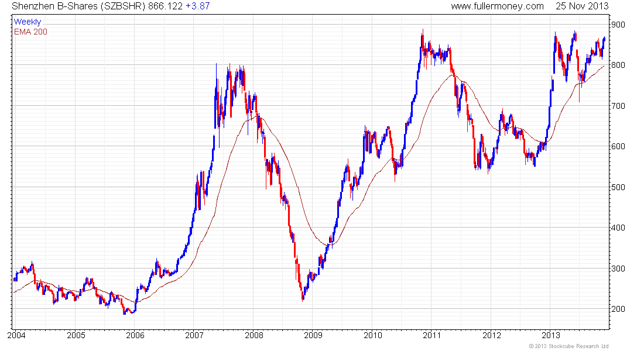Screen dimensions: 644x351
Task: Select the 'EMA 200' legend label
Action: click(30, 32)
